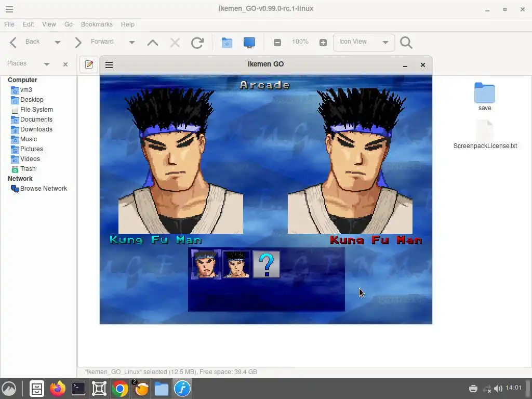Expand the Back history dropdown arrow
Image resolution: width=532 pixels, height=399 pixels.
point(57,43)
